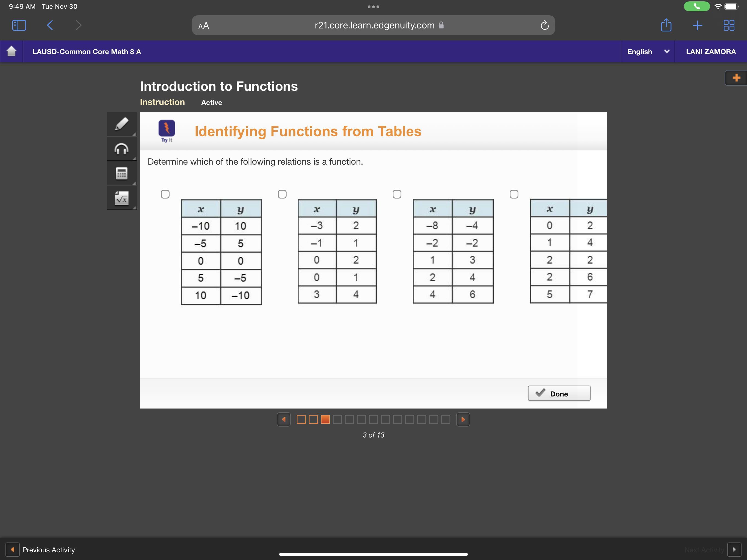Click the home/house navigation icon
The image size is (747, 560).
(11, 51)
